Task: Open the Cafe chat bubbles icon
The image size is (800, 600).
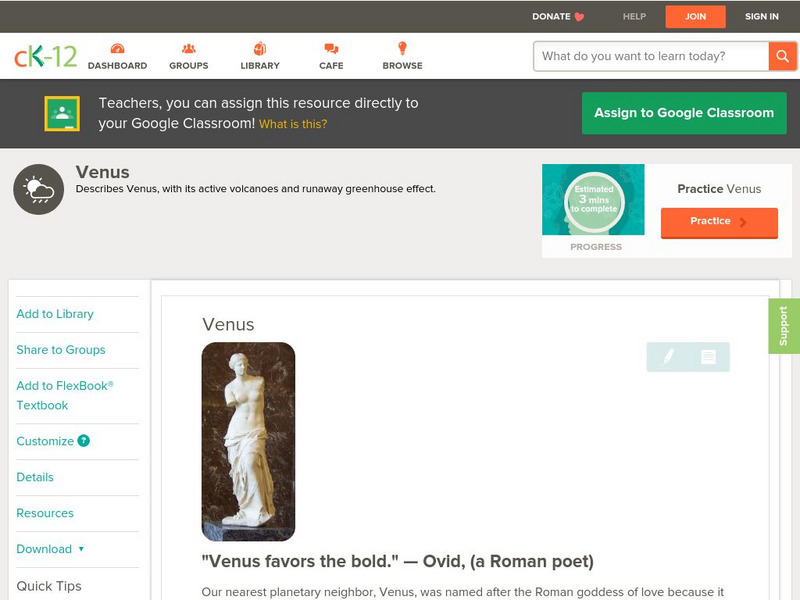Action: (x=331, y=48)
